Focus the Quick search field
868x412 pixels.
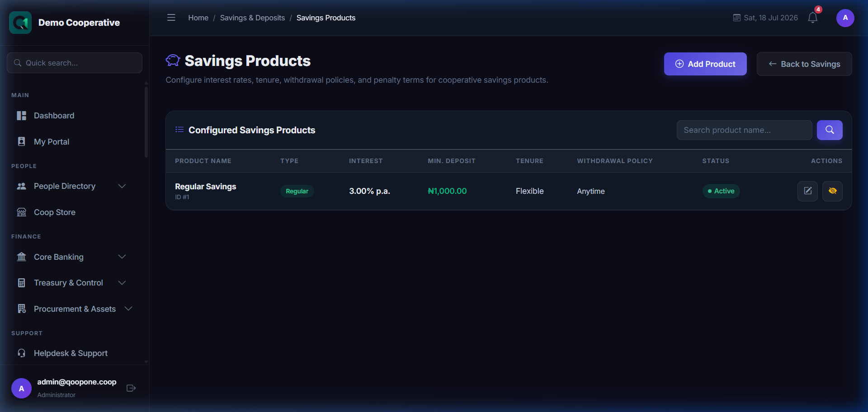75,63
